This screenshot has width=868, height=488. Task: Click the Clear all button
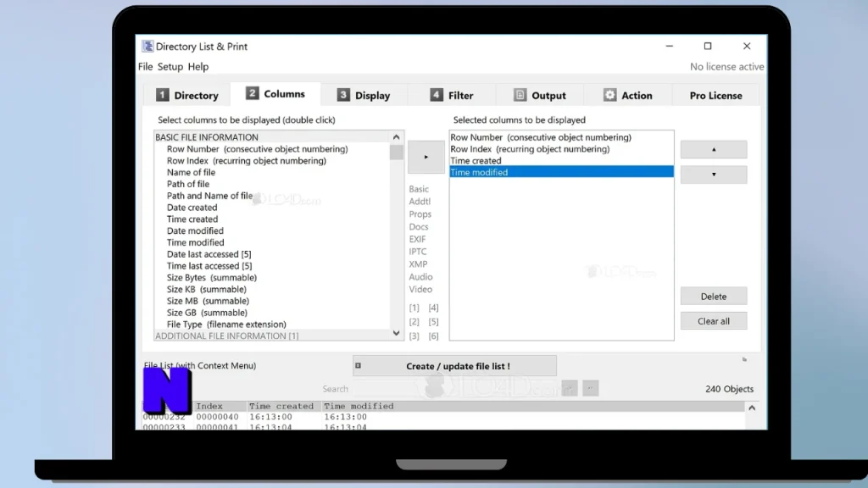pyautogui.click(x=714, y=321)
